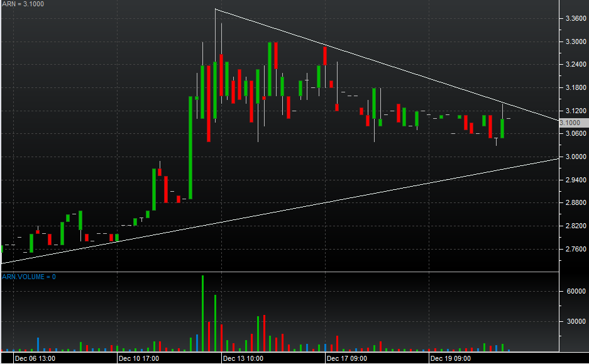589x364 pixels.
Task: Click the 30000 volume axis label
Action: (575, 321)
